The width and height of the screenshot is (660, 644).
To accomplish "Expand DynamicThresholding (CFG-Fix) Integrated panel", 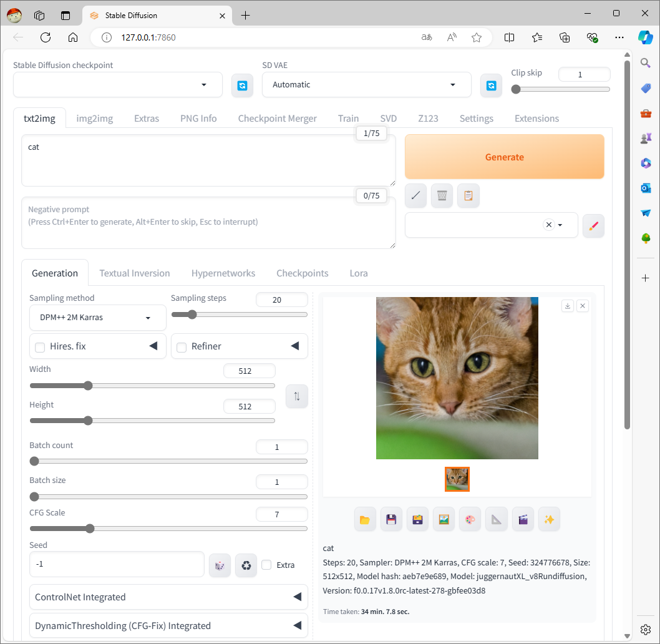I will [168, 626].
